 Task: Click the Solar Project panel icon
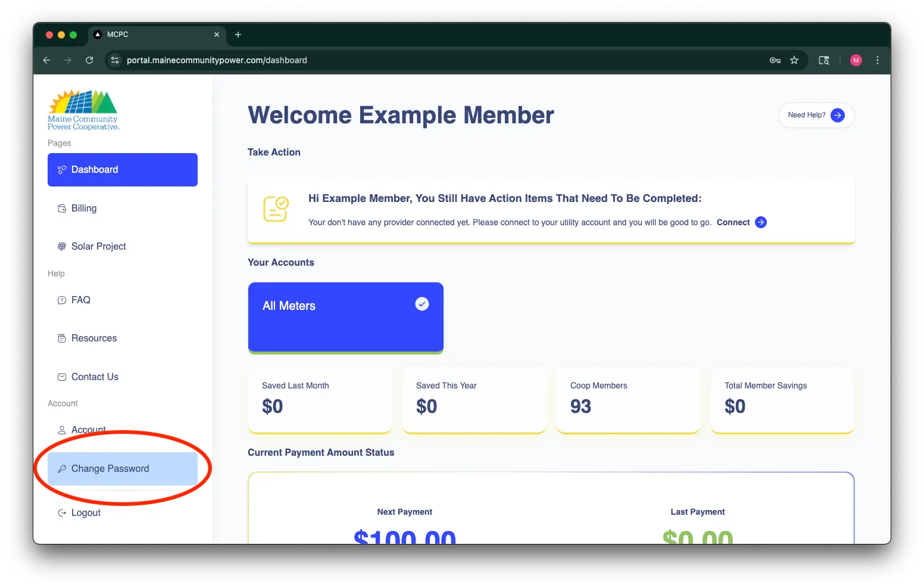[x=62, y=247]
